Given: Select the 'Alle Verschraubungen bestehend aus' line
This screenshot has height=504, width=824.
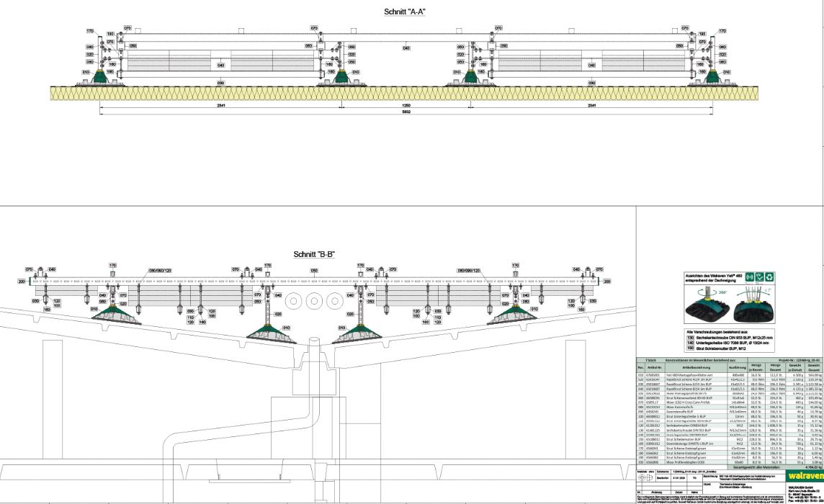Looking at the screenshot, I should pyautogui.click(x=717, y=332).
